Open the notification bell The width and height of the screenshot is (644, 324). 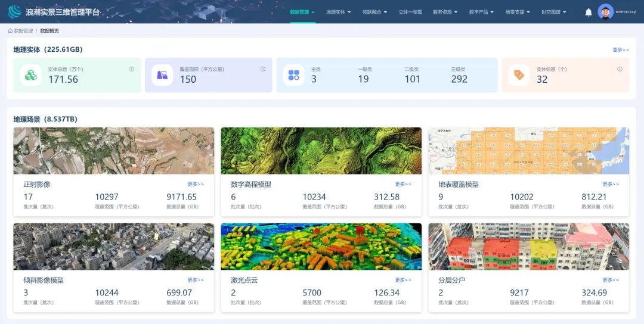coord(588,12)
